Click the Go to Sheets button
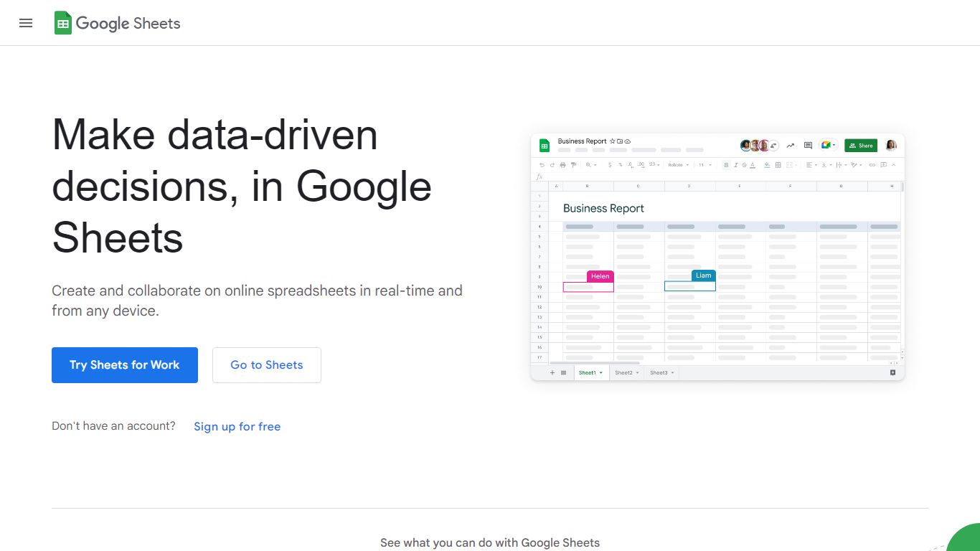 point(267,365)
